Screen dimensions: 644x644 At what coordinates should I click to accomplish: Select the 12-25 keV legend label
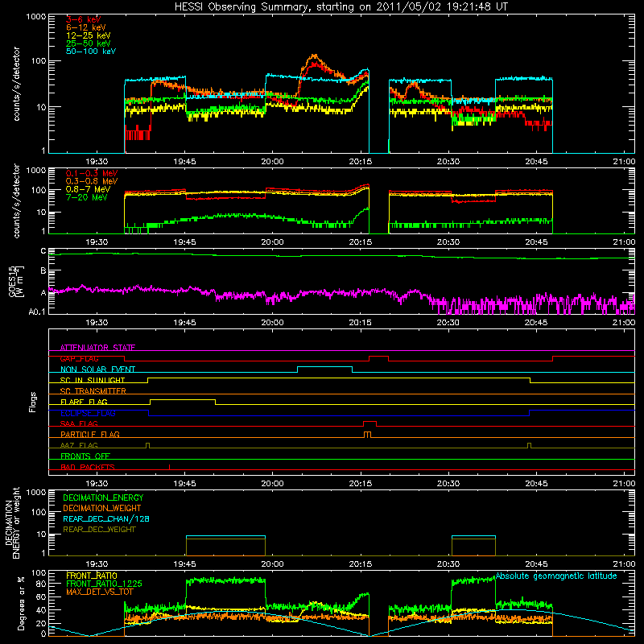point(89,35)
